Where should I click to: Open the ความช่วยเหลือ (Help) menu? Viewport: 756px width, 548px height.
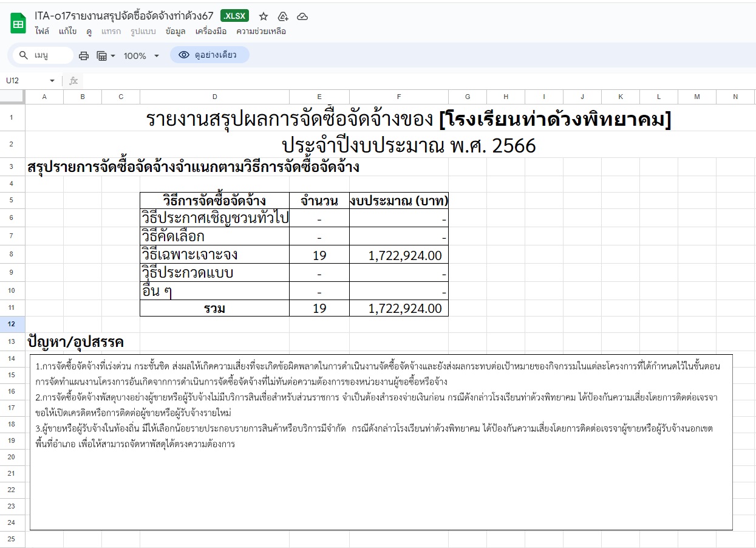[x=261, y=32]
